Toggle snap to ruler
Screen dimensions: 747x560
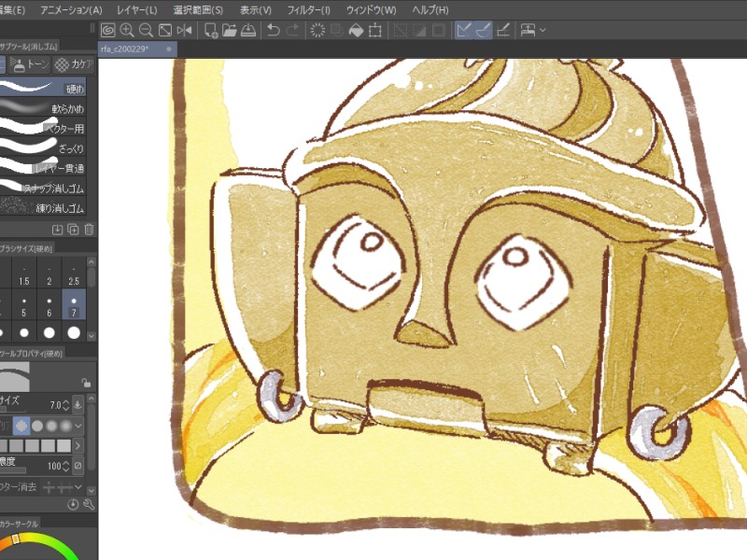[x=463, y=31]
